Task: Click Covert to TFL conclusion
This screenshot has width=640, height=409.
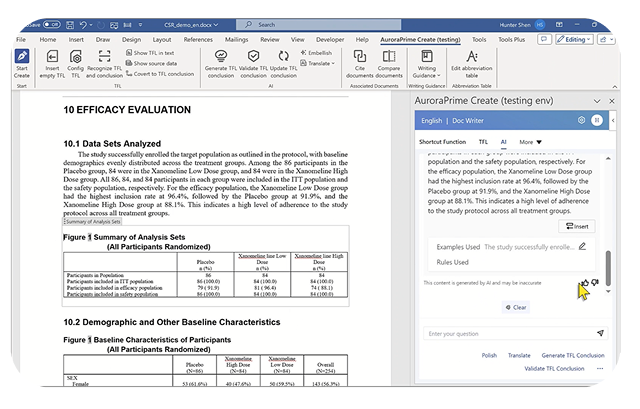Action: (160, 74)
